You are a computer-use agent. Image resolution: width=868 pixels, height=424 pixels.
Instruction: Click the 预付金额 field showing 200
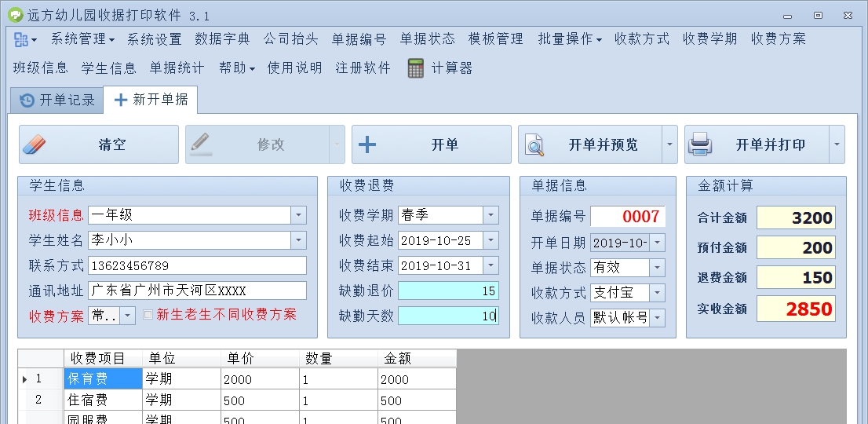tap(796, 247)
